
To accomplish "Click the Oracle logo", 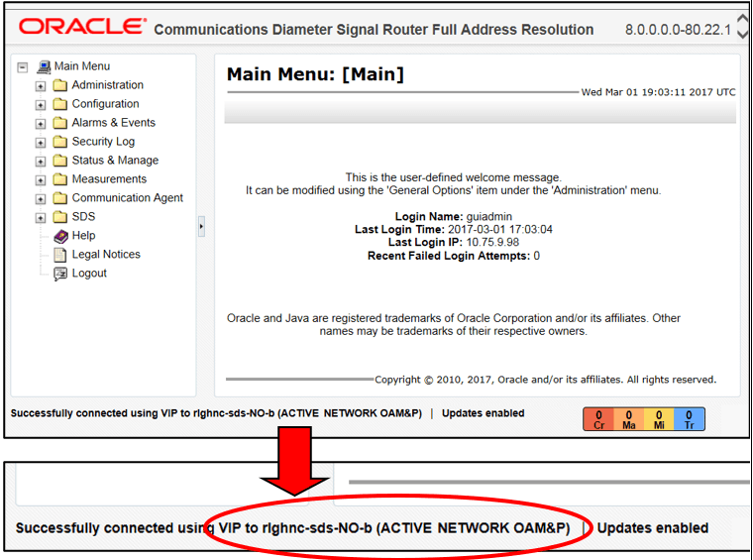I will point(82,26).
